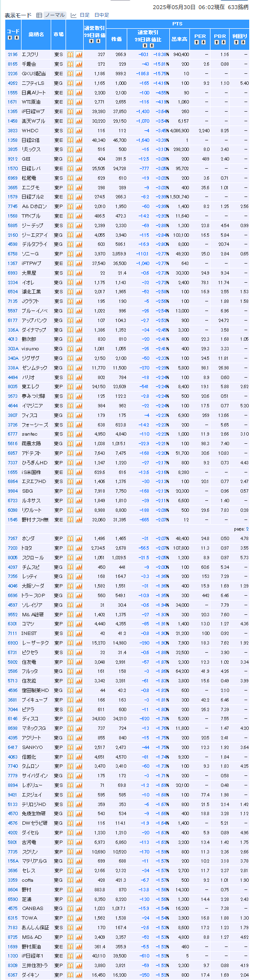The image size is (254, 980).
Task: Show the chart for コマツ
Action: [x=79, y=624]
